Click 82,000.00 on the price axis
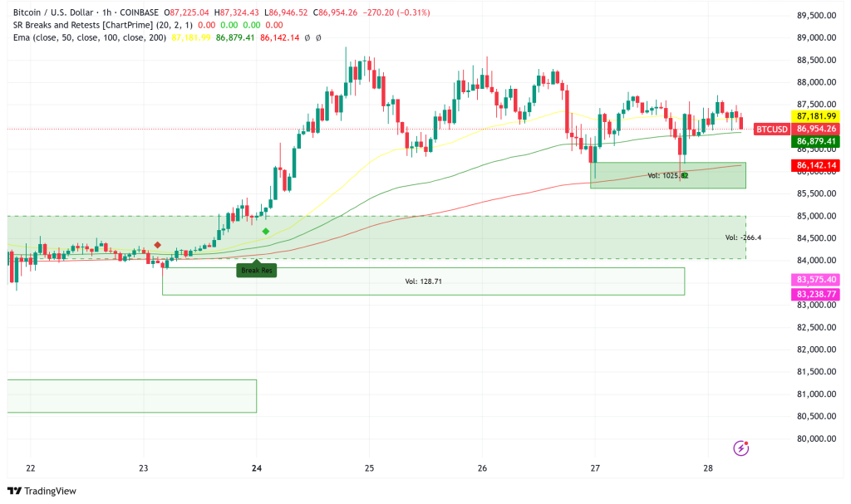 816,350
